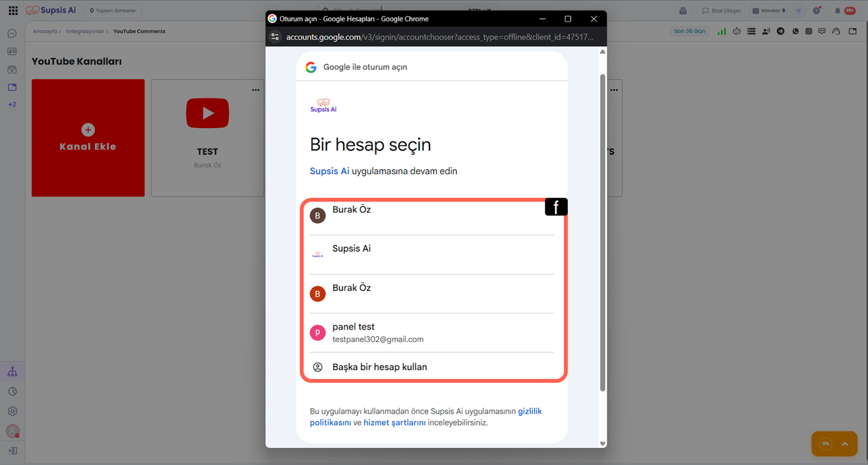Viewport: 868px width, 465px height.
Task: Click the gizlilik politikasını link
Action: tap(529, 411)
